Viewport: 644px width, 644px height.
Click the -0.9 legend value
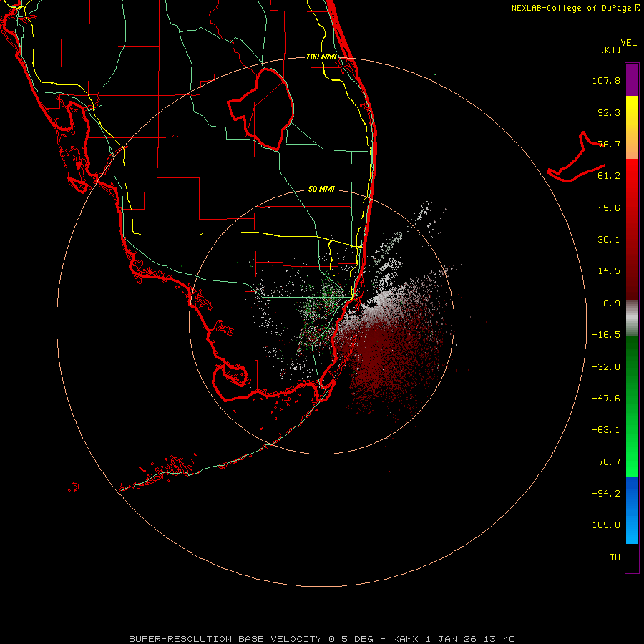pos(609,303)
